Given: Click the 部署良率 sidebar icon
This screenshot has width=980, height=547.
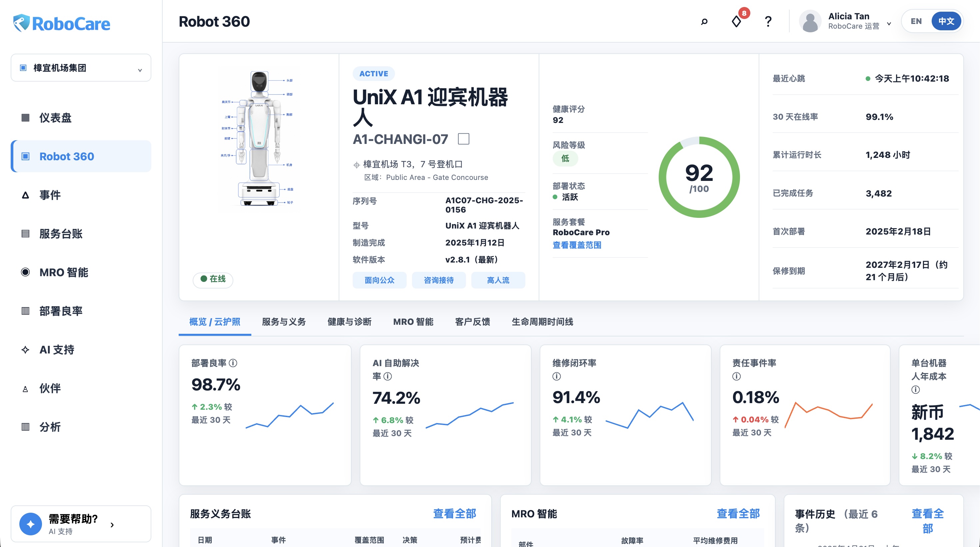Looking at the screenshot, I should [x=25, y=311].
